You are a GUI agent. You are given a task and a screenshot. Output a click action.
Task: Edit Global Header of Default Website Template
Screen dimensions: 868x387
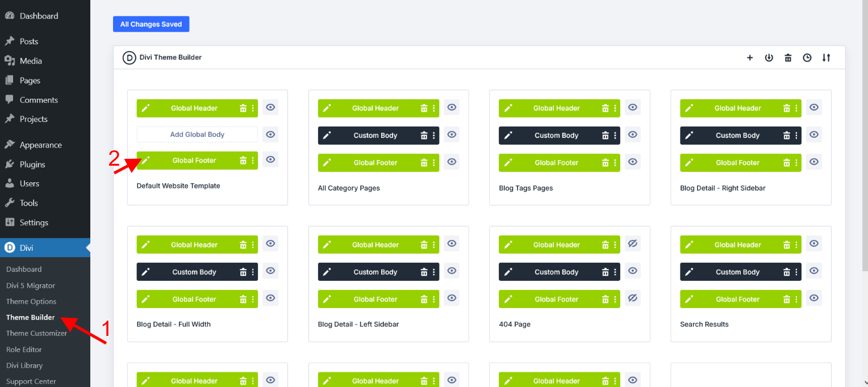tap(145, 108)
